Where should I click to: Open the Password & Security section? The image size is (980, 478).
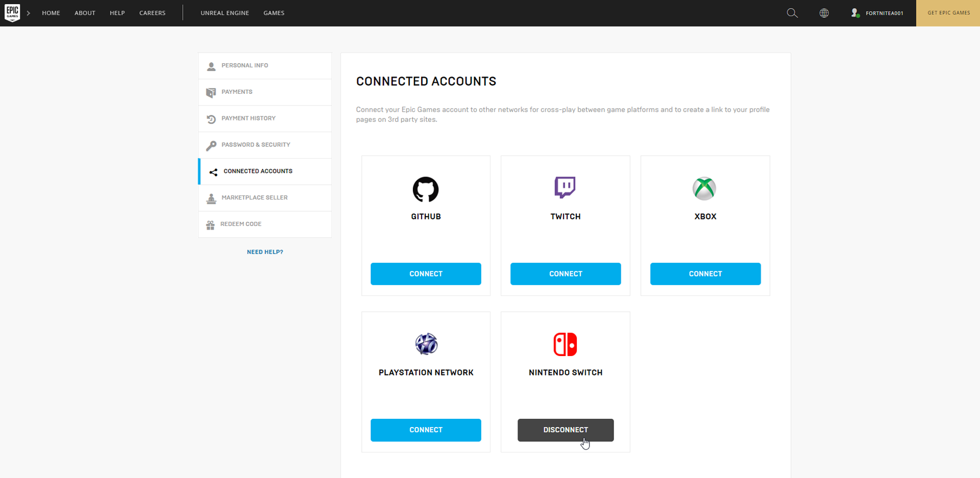[x=265, y=145]
